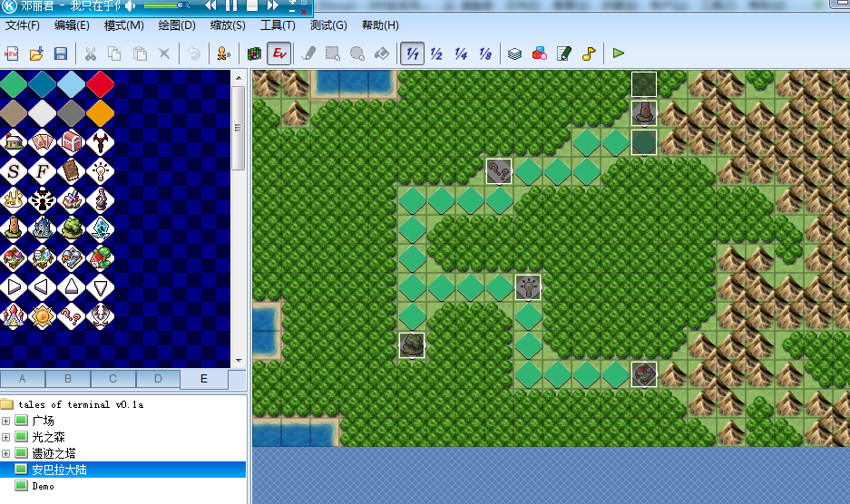Click the question marks event on map
This screenshot has width=850, height=504.
(499, 172)
